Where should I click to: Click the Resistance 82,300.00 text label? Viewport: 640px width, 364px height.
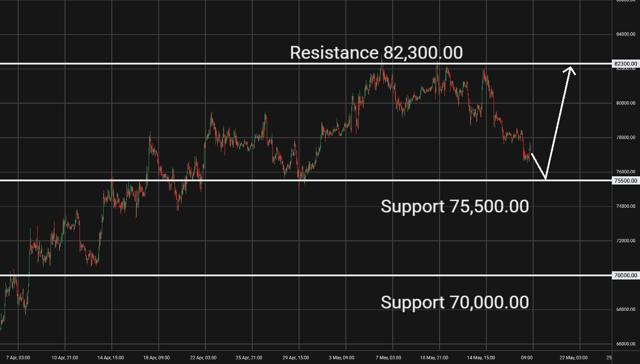376,53
